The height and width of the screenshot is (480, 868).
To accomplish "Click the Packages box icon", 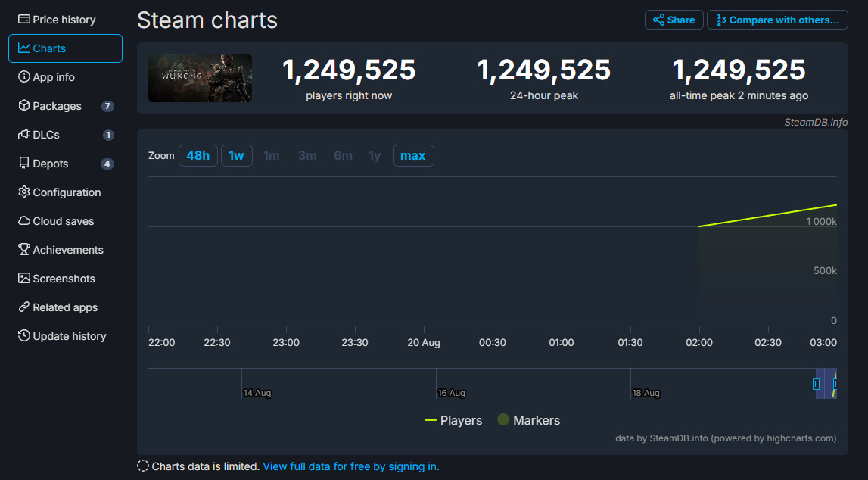I will point(23,106).
